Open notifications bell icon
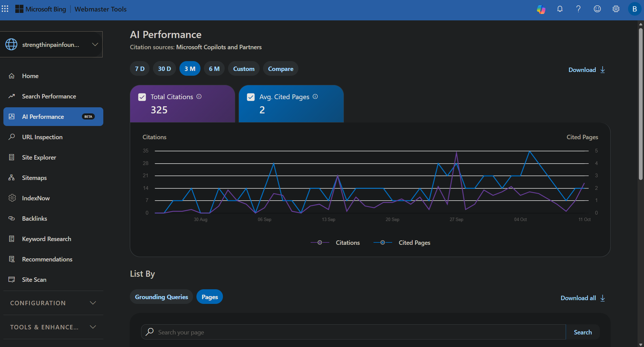The width and height of the screenshot is (644, 347). pos(560,9)
